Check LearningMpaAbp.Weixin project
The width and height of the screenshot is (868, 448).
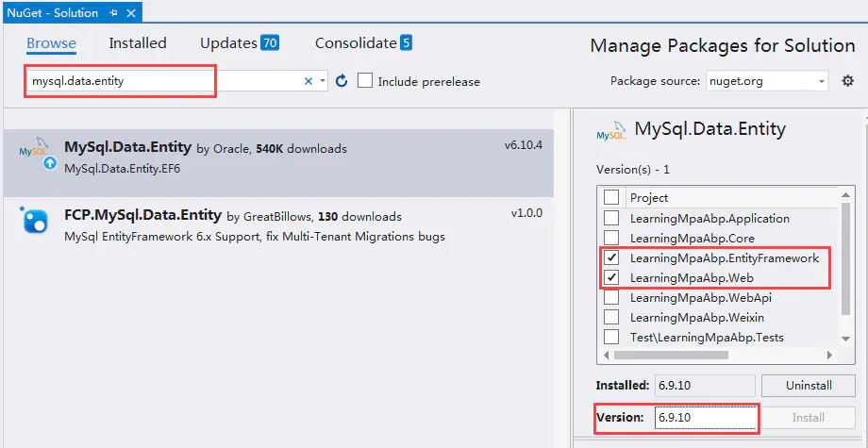611,318
